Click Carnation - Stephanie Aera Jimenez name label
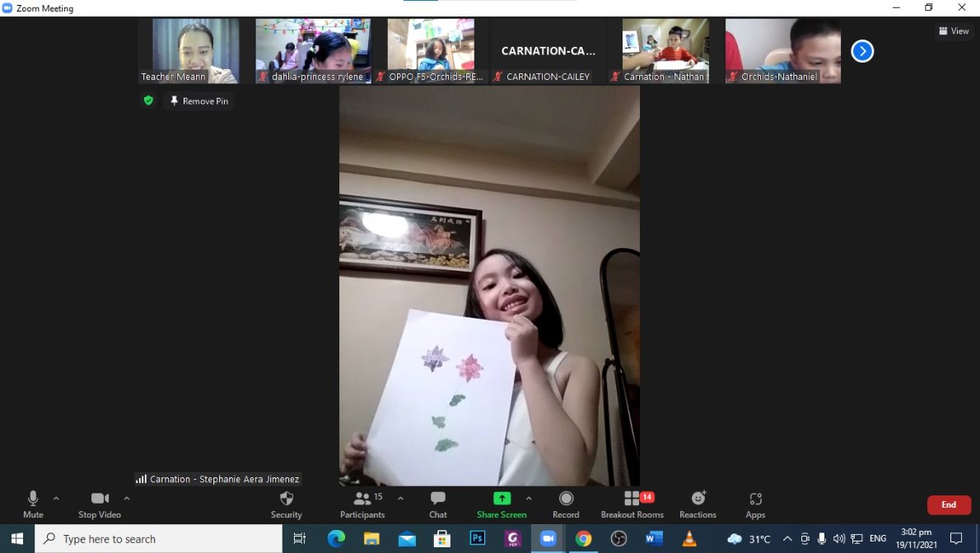Image resolution: width=980 pixels, height=553 pixels. coord(217,479)
